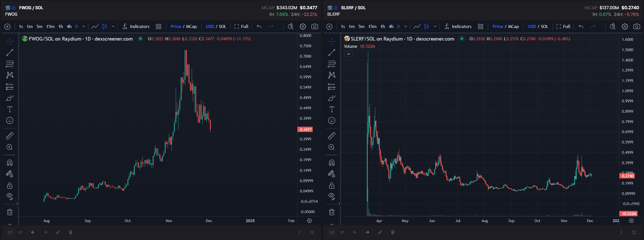
Task: Click line style icon on SLERF toolbar
Action: pos(417,26)
